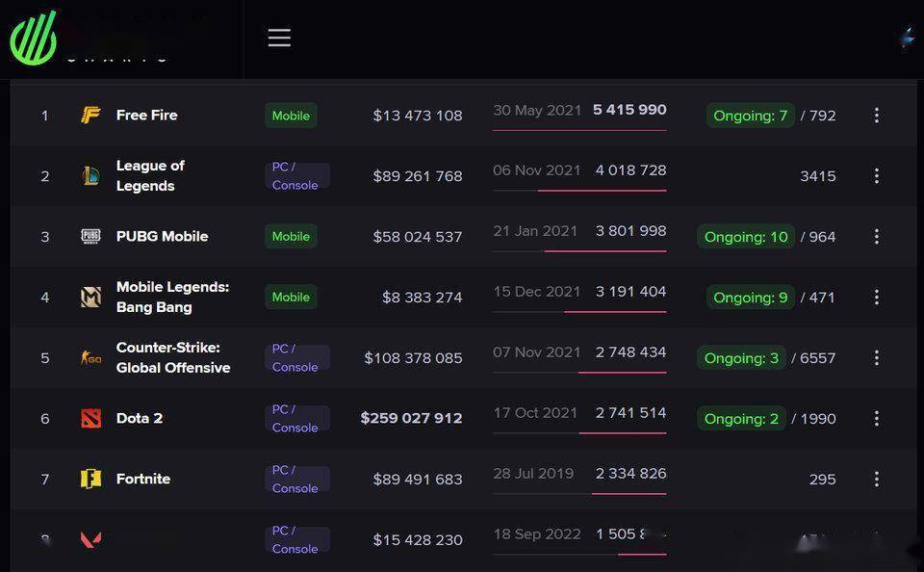Click the Fortnite yellow icon
924x572 pixels.
pyautogui.click(x=90, y=480)
